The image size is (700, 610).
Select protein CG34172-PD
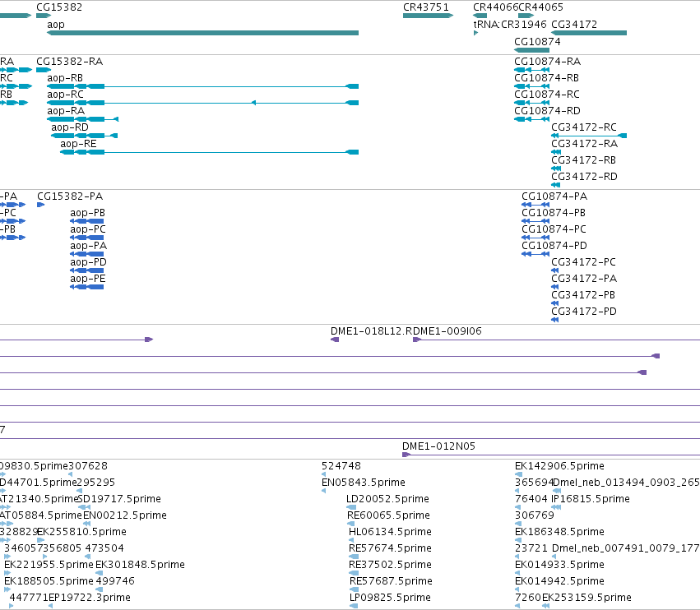(x=555, y=320)
